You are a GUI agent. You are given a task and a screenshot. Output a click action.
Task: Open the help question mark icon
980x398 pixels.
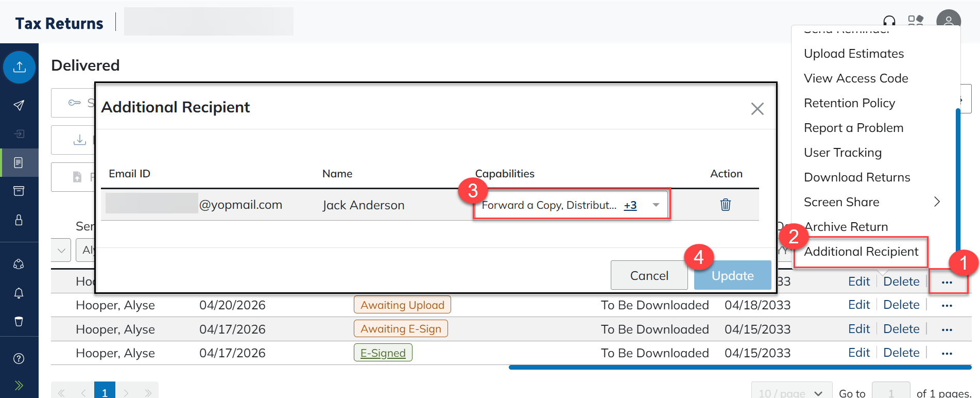19,358
